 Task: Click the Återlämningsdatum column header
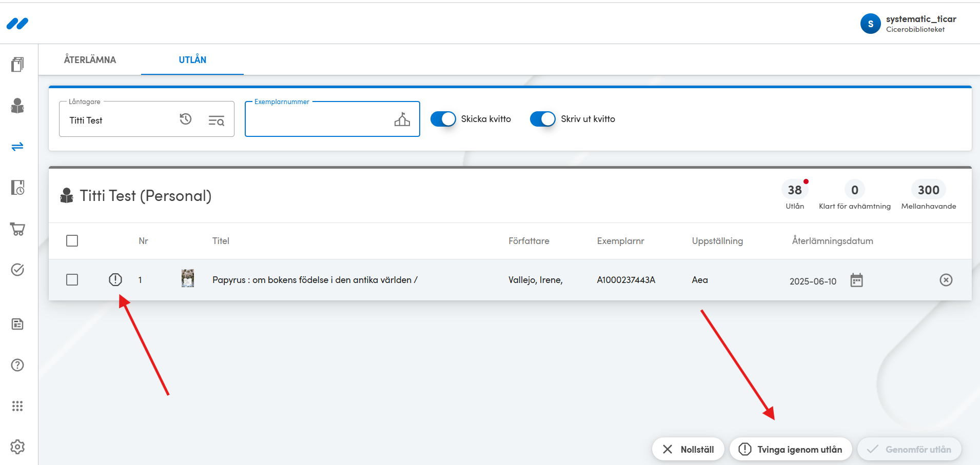tap(832, 241)
